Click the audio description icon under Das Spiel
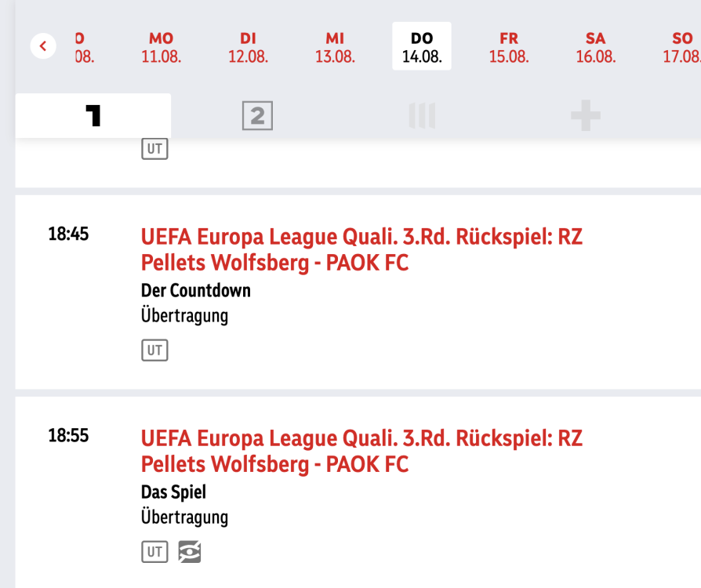 point(190,552)
